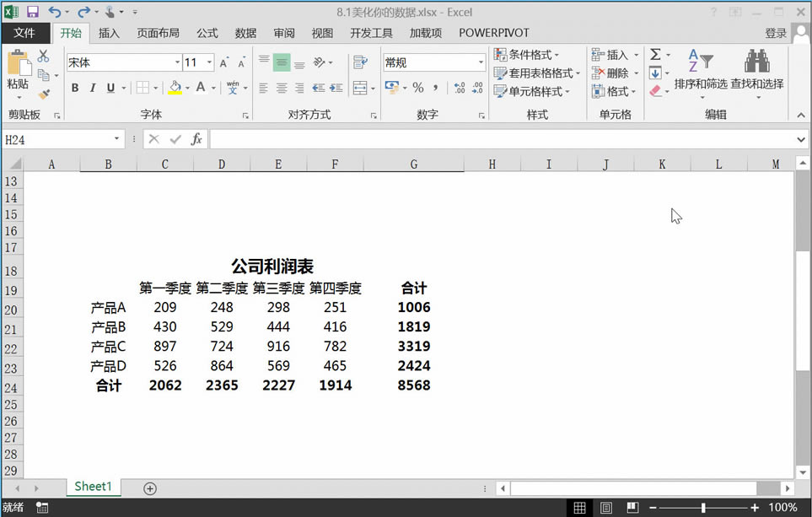The image size is (812, 517).
Task: Click the percent style icon
Action: (417, 88)
